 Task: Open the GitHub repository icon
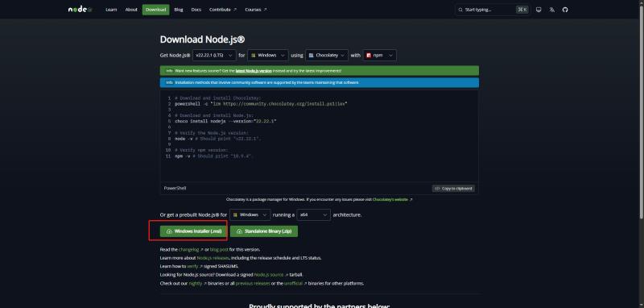coord(565,10)
